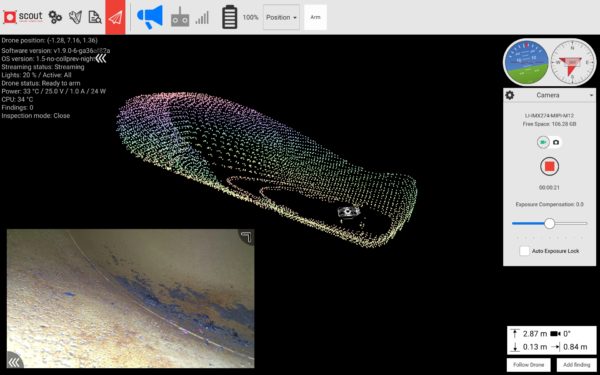Click the 'Inspection mode: Close' text
The image size is (600, 375).
click(36, 116)
